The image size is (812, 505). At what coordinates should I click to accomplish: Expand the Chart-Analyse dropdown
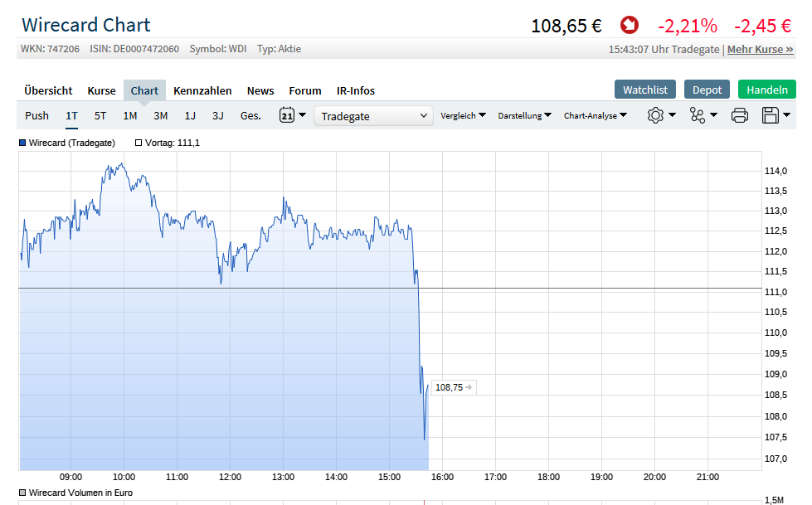coord(596,115)
